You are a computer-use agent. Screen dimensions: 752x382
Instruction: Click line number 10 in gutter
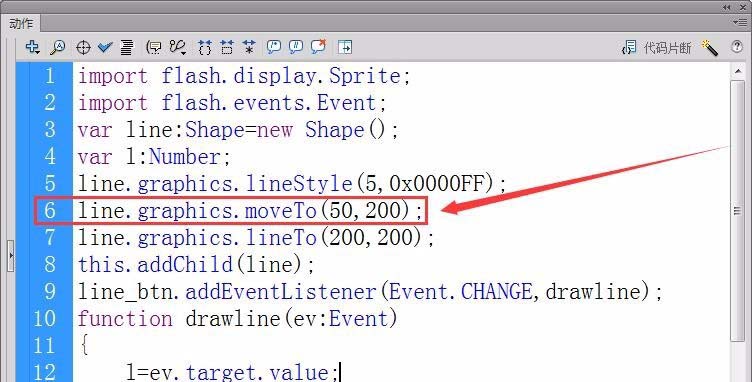[45, 318]
